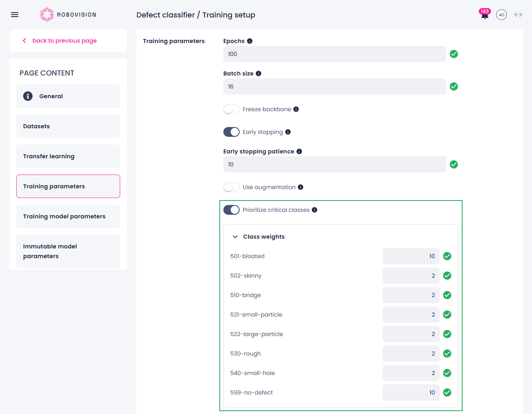
Task: Show the Epochs info tooltip icon
Action: coord(250,41)
